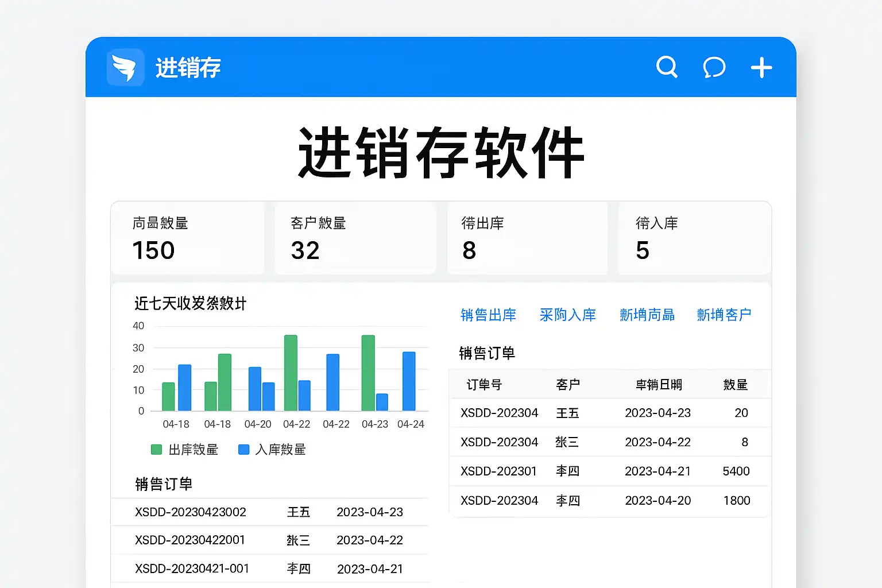882x588 pixels.
Task: Select the customer count card showing 32
Action: 355,238
